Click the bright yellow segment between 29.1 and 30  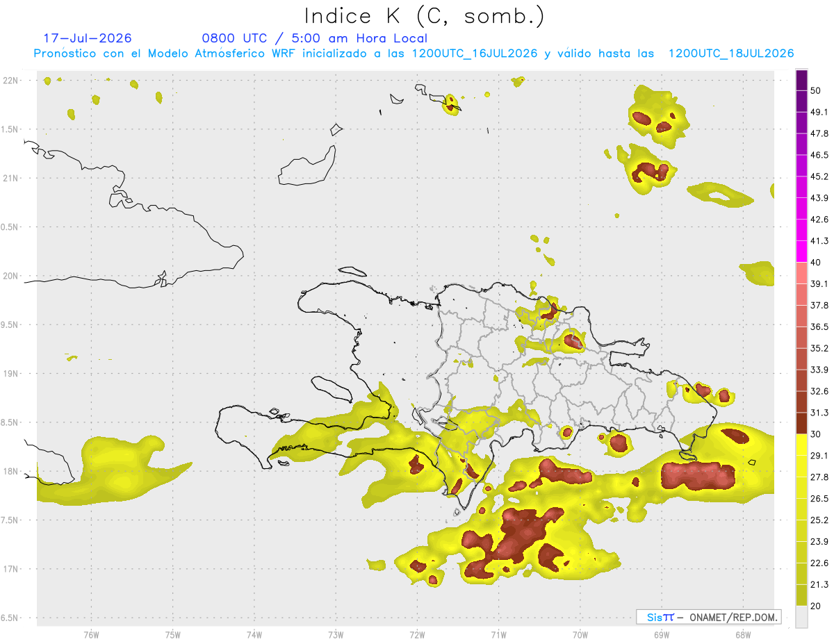coord(801,445)
